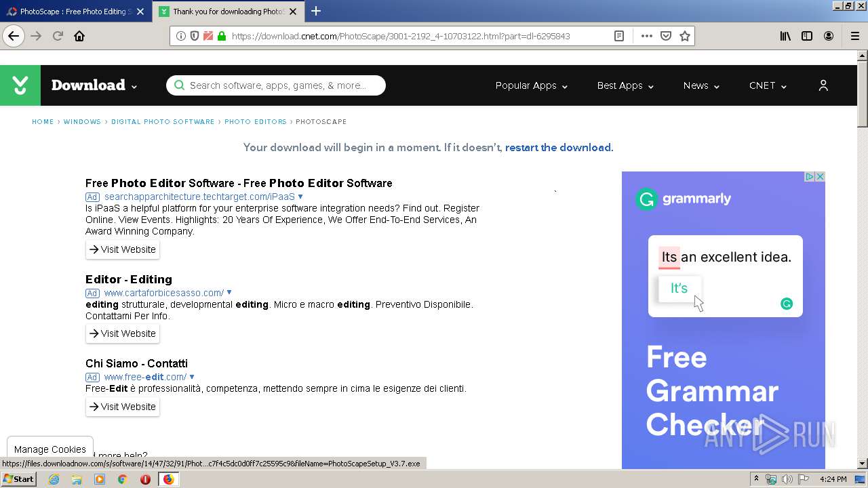This screenshot has height=488, width=868.
Task: Go to DIGITAL PHOTO SOFTWARE breadcrumb
Action: (x=163, y=122)
